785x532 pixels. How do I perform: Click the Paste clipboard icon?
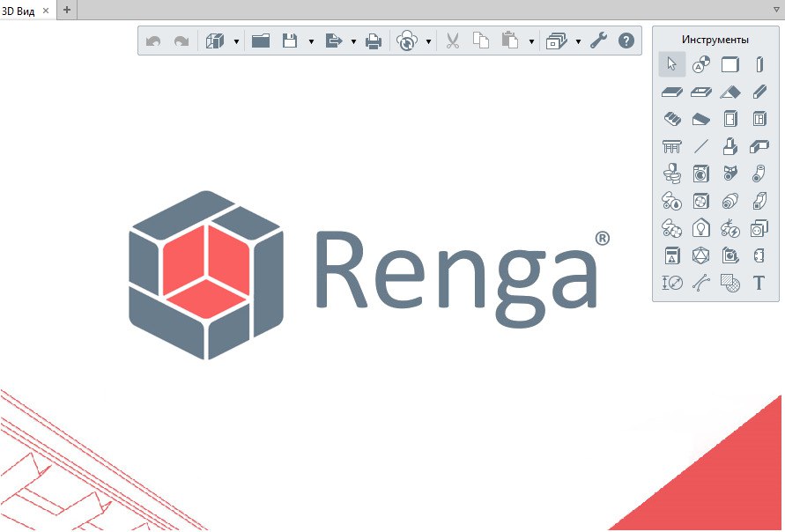pyautogui.click(x=509, y=41)
